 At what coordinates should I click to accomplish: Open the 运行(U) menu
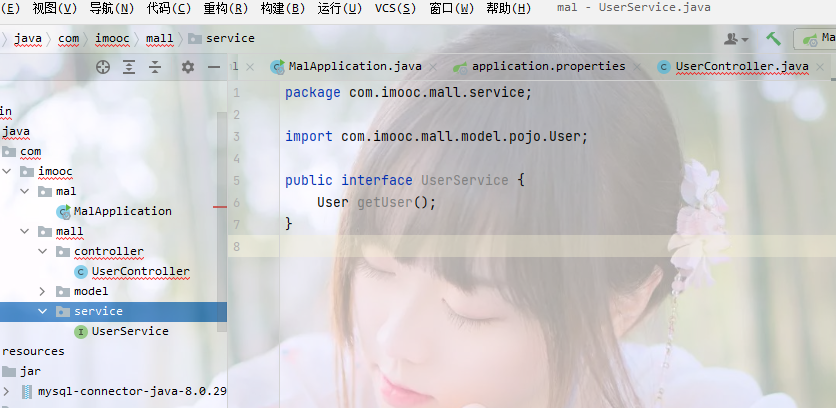pyautogui.click(x=340, y=8)
